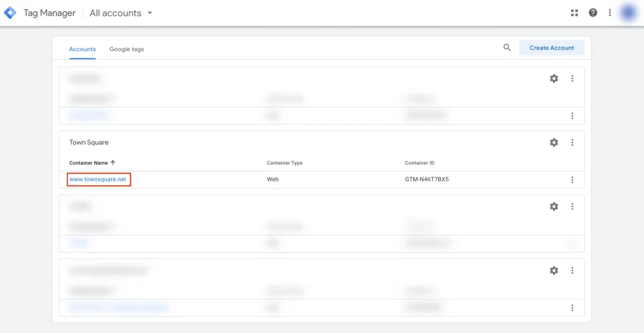Open account menu of card above Town Square

coord(572,79)
